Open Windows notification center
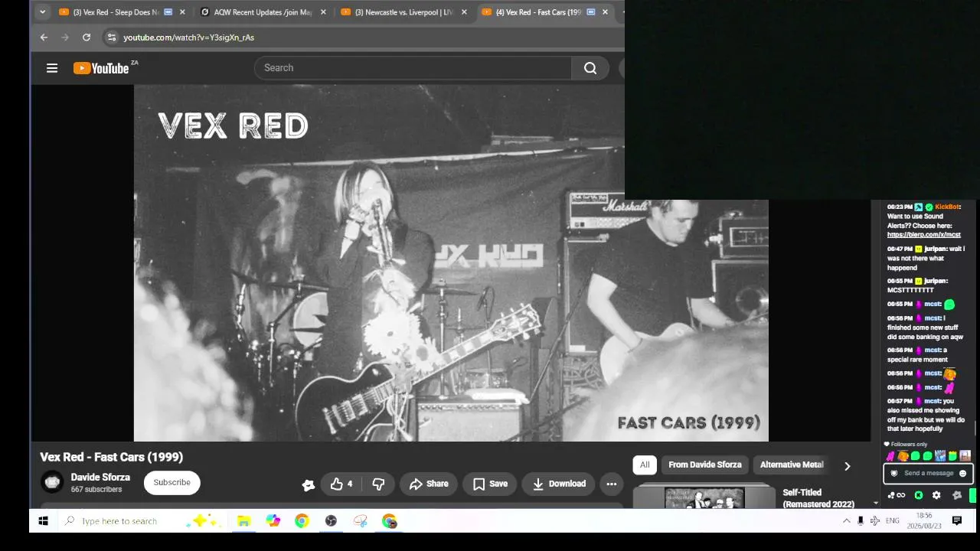The image size is (980, 551). click(x=957, y=521)
